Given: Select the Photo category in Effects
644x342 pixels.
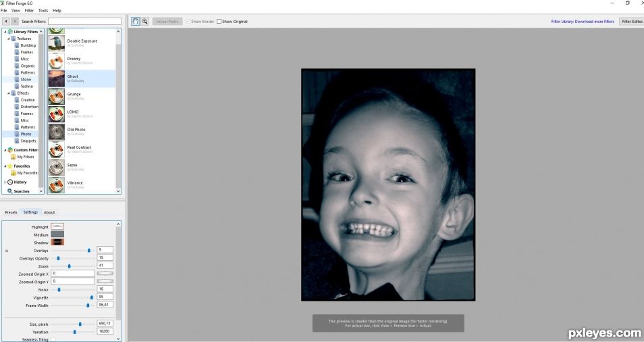Looking at the screenshot, I should tap(26, 134).
